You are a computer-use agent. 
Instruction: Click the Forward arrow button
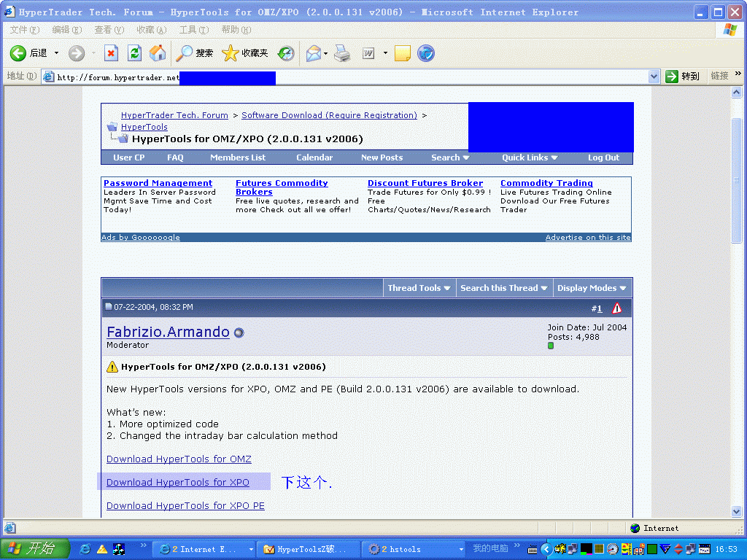[x=76, y=53]
